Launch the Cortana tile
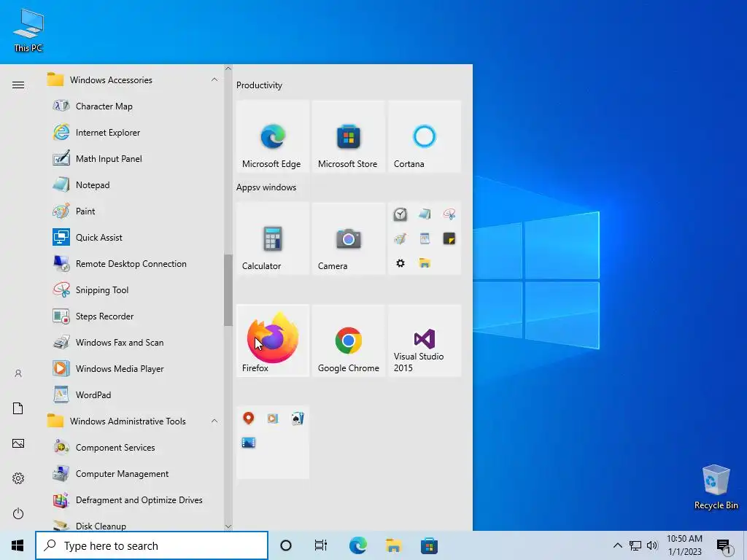Viewport: 747px width, 560px height. [x=425, y=136]
